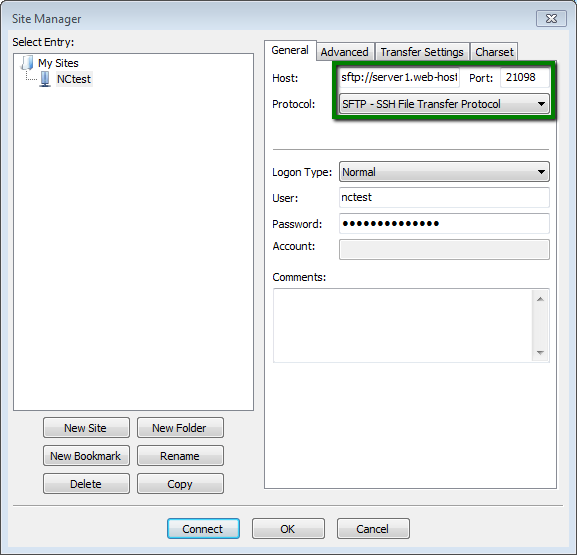Create a New Folder
This screenshot has width=577, height=555.
click(180, 428)
